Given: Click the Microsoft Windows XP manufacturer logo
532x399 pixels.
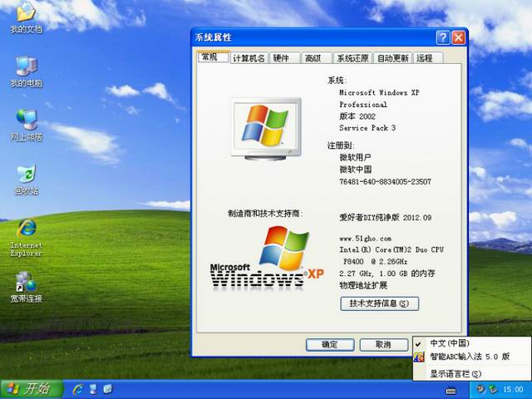Looking at the screenshot, I should point(267,259).
